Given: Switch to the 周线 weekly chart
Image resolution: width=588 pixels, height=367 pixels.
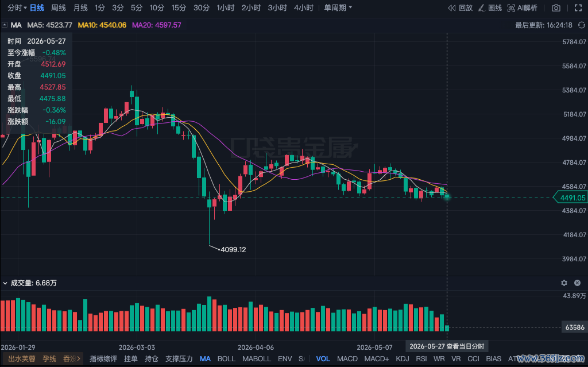Looking at the screenshot, I should click(58, 8).
